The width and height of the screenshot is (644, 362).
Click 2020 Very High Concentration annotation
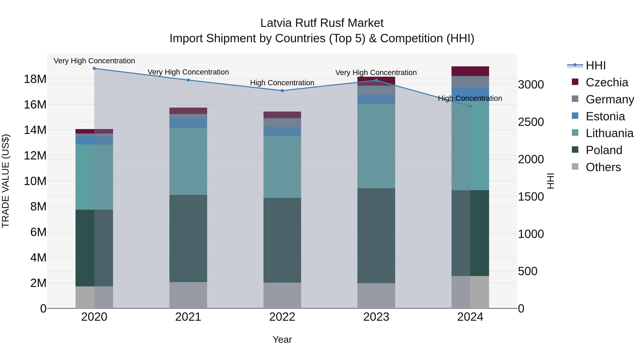point(94,61)
